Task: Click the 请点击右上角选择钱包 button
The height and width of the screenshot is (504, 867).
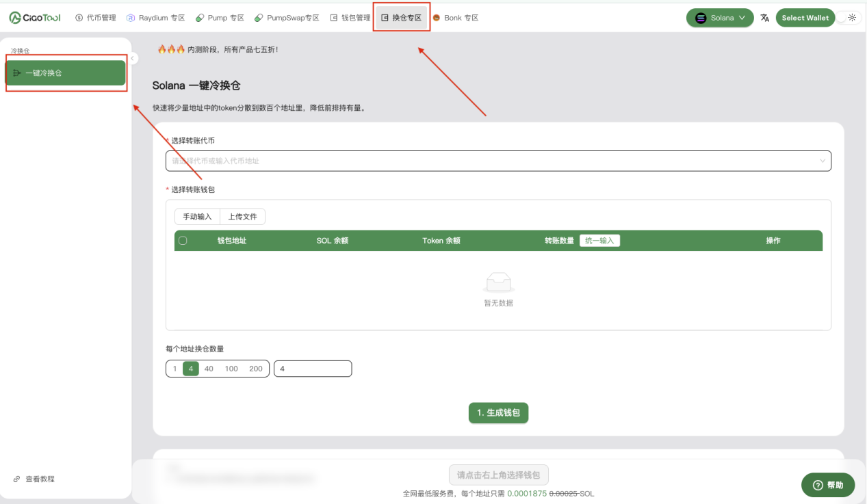Action: [x=498, y=475]
